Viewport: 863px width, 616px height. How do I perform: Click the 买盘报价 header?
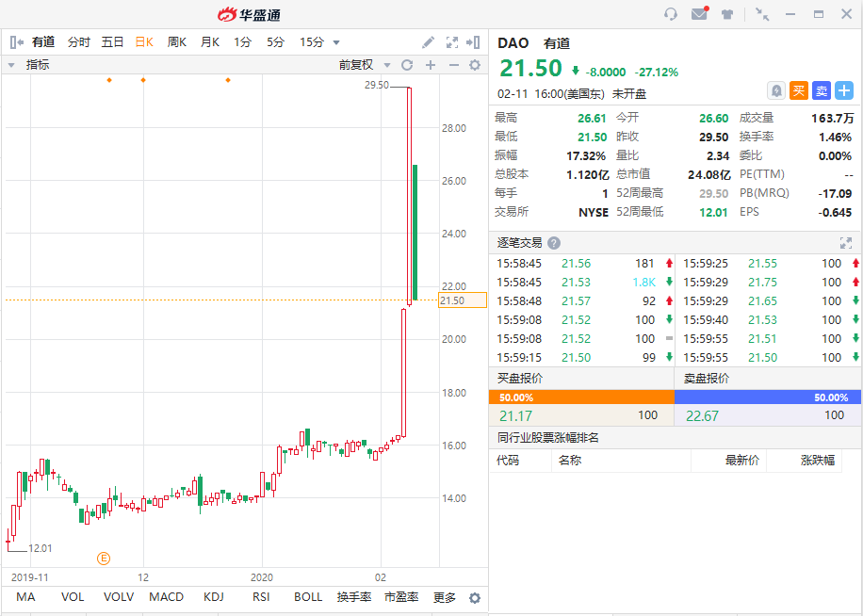click(x=520, y=379)
